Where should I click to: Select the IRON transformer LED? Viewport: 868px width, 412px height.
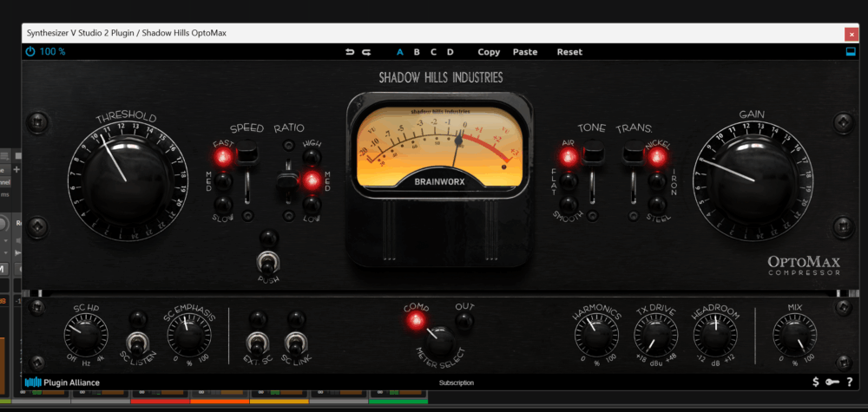(657, 181)
